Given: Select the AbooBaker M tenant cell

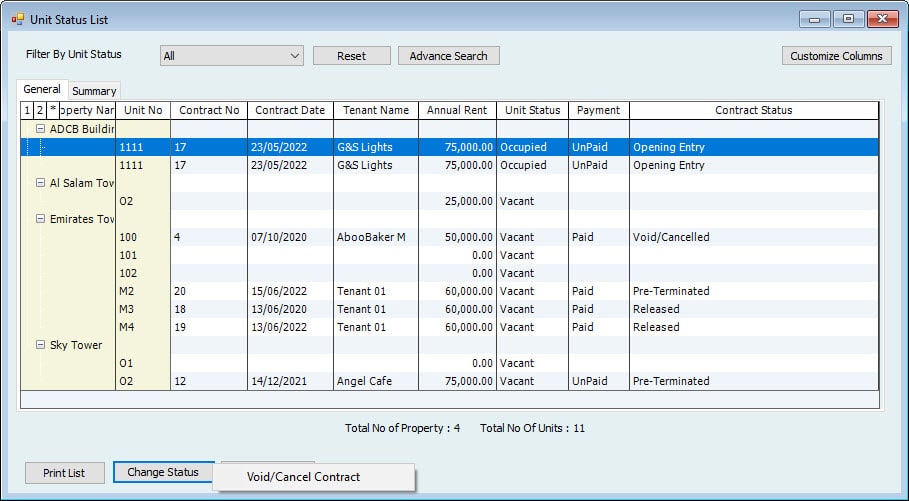Looking at the screenshot, I should coord(376,237).
